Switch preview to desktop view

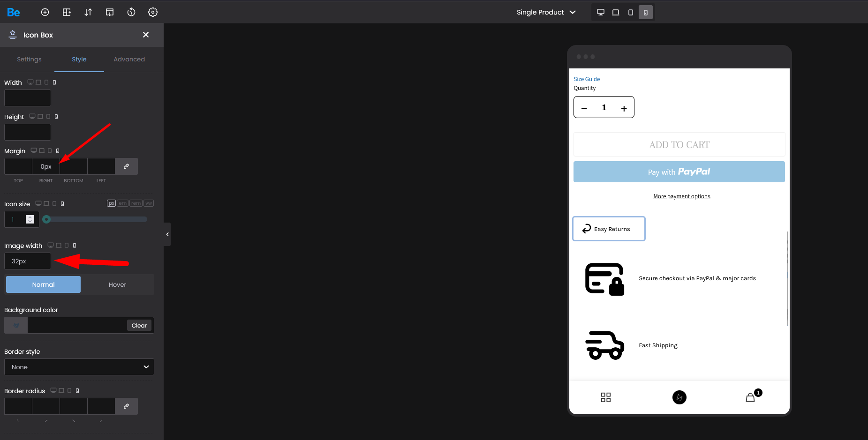[x=601, y=12]
